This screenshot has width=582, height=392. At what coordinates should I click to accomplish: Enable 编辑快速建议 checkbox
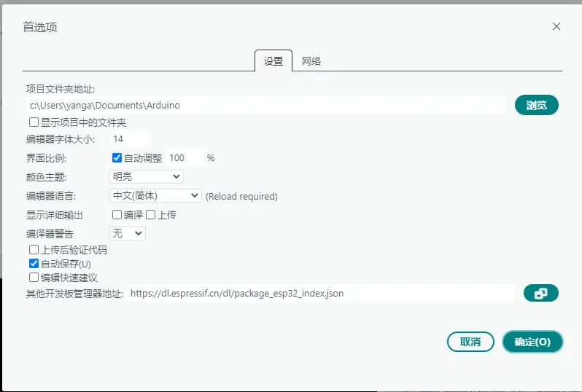click(34, 278)
